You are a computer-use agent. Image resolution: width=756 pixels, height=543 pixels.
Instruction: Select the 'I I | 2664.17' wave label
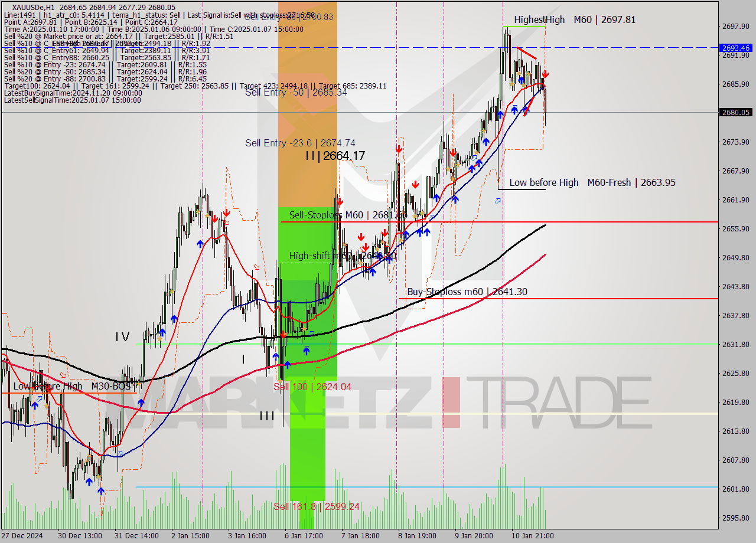(335, 156)
